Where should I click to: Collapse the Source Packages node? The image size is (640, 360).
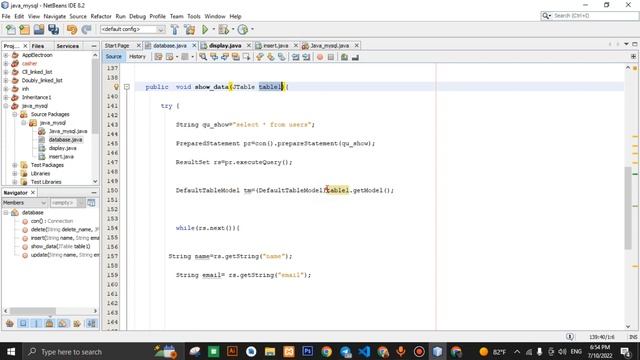(x=15, y=114)
